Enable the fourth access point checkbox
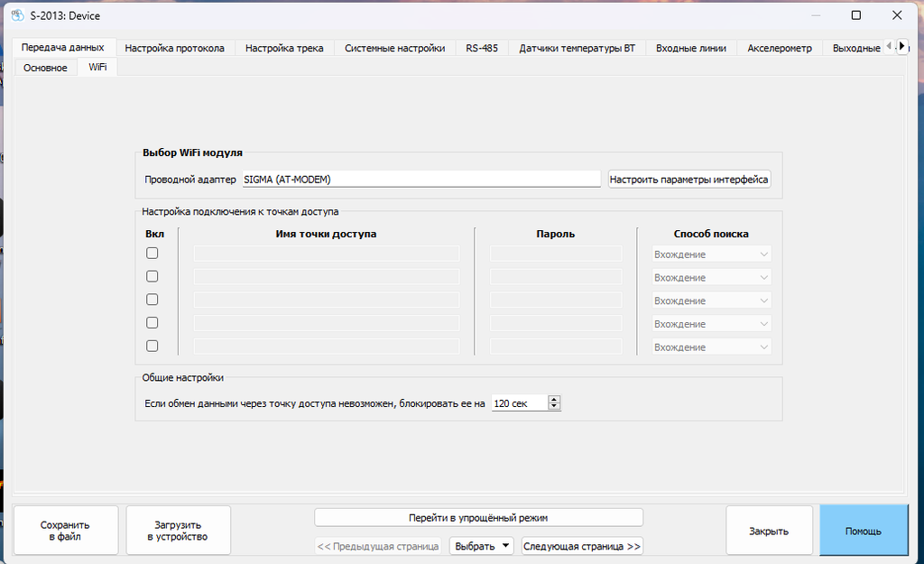This screenshot has height=564, width=924. coord(152,322)
